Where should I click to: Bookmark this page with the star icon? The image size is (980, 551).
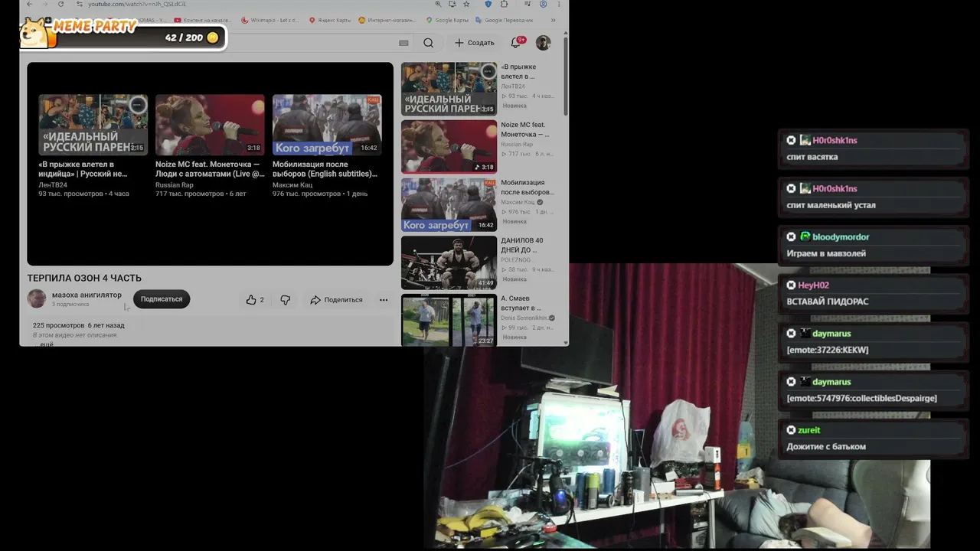466,4
